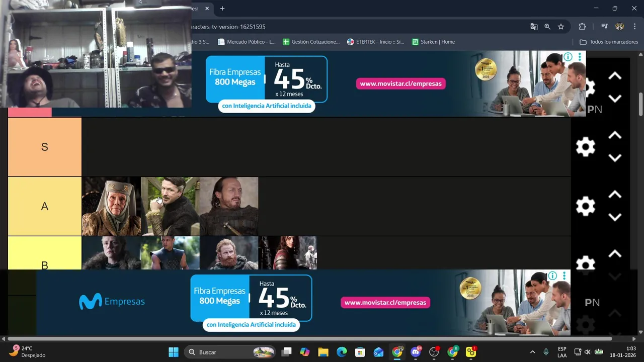The width and height of the screenshot is (644, 362).
Task: Move A tier row down
Action: click(x=615, y=217)
